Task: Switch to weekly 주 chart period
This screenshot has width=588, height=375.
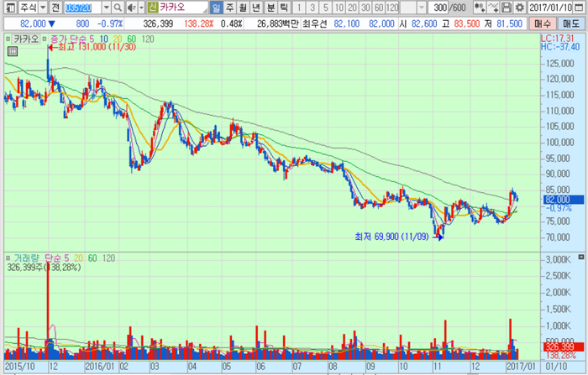Action: [229, 8]
